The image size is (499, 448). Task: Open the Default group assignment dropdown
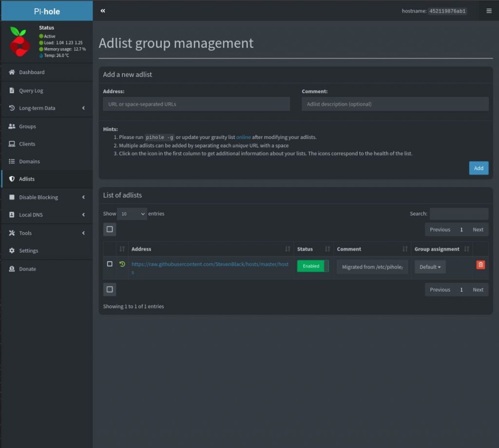click(430, 267)
